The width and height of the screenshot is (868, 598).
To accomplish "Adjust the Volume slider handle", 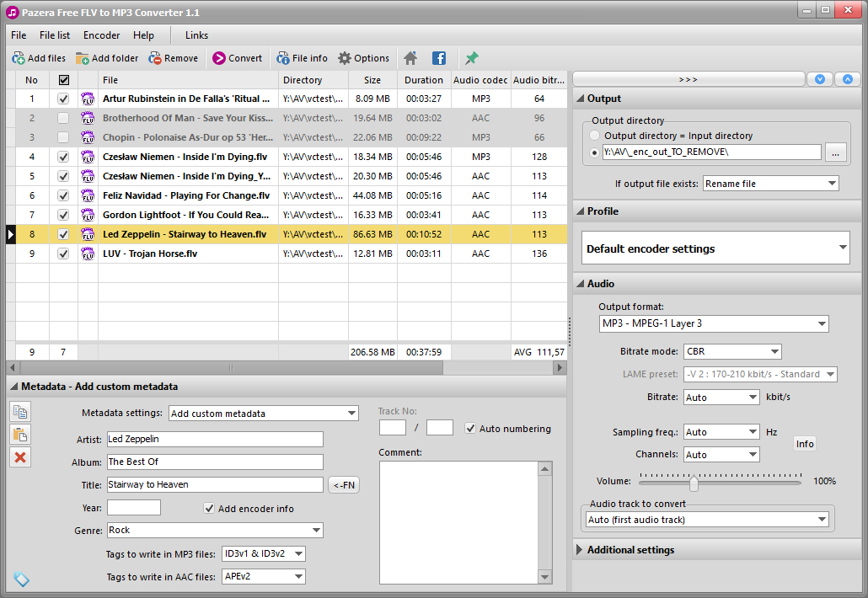I will point(694,483).
